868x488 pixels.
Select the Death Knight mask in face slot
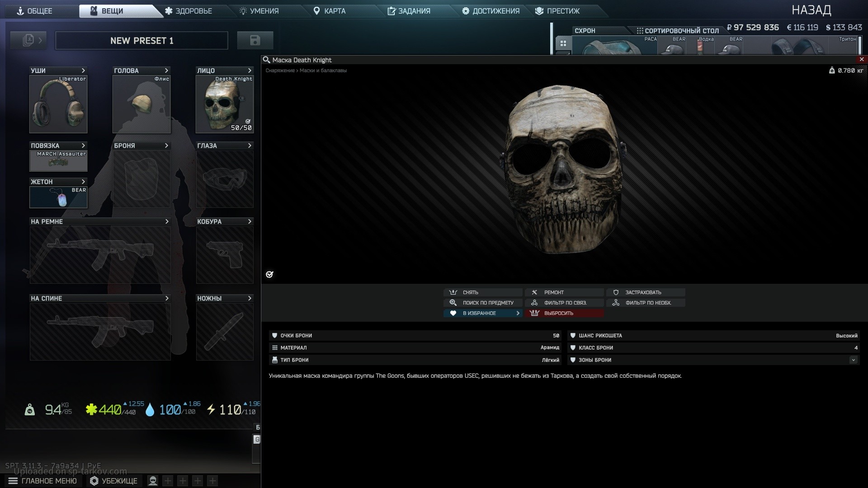(x=225, y=104)
